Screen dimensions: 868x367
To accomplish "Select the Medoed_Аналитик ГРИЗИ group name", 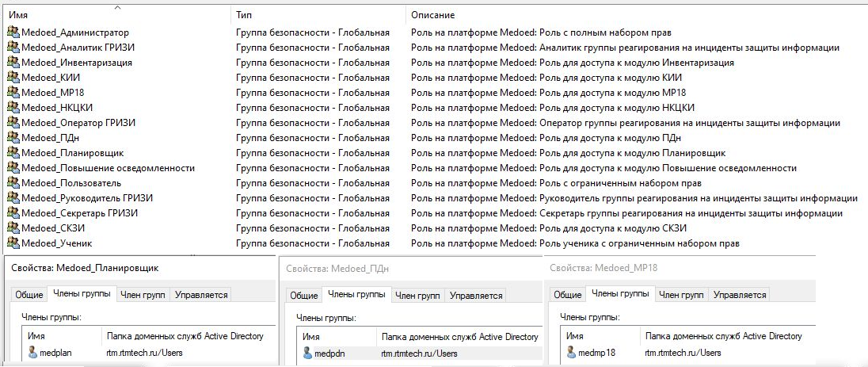I will click(x=78, y=48).
